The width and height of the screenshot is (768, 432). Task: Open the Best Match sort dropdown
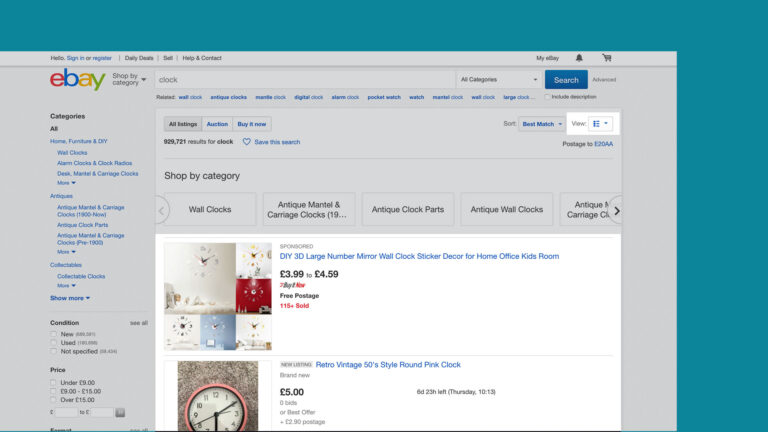(x=542, y=124)
